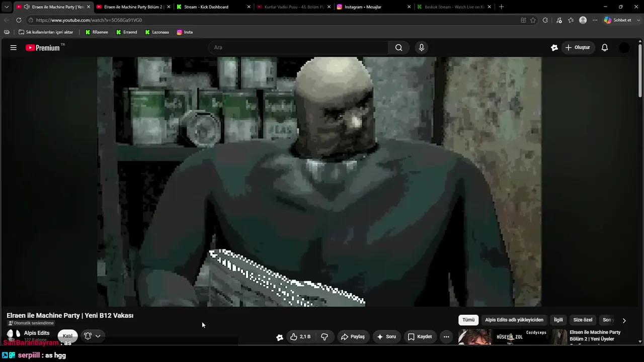Open Copilot 'Sohbet et' chat
Viewport: 644px width, 362px height.
click(x=618, y=20)
